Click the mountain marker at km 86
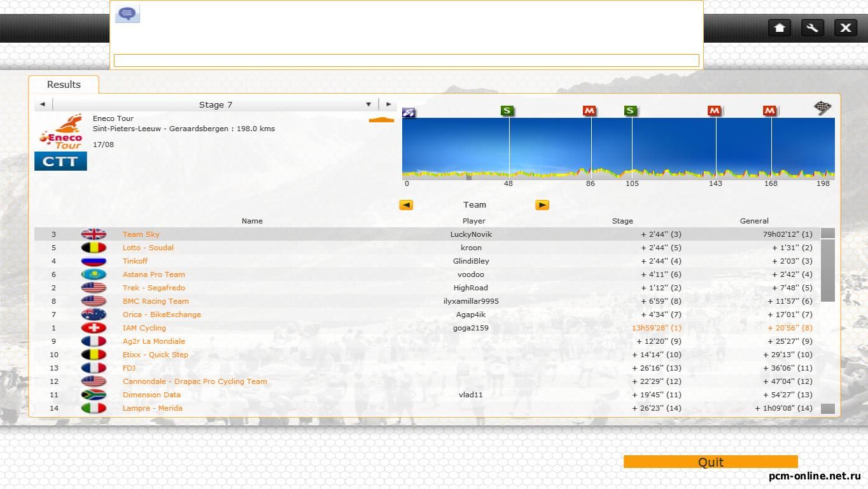The width and height of the screenshot is (868, 489). (589, 111)
